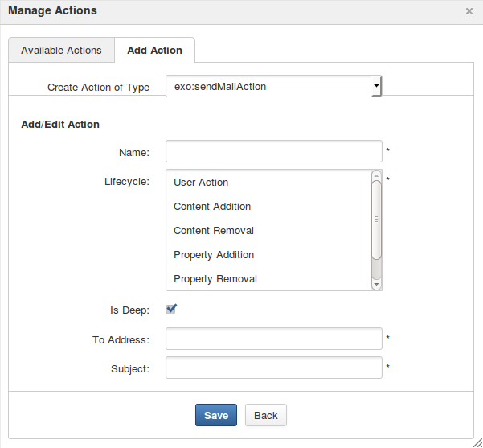Viewport: 483px width, 448px height.
Task: Uncheck the Is Deep checkbox
Action: coord(171,309)
